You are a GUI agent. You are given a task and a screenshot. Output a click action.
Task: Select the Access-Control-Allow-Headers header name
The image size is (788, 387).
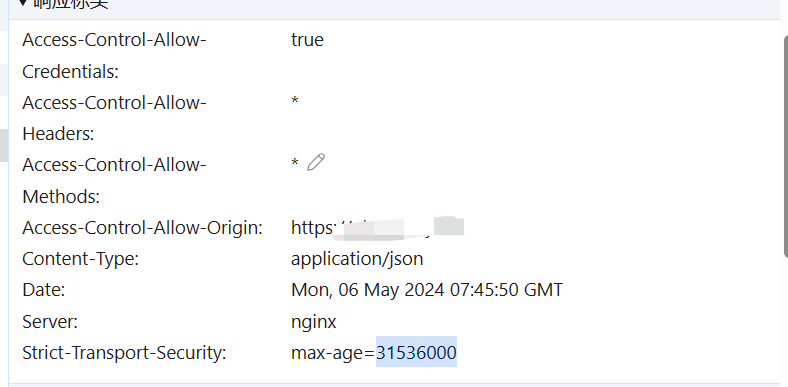click(114, 119)
